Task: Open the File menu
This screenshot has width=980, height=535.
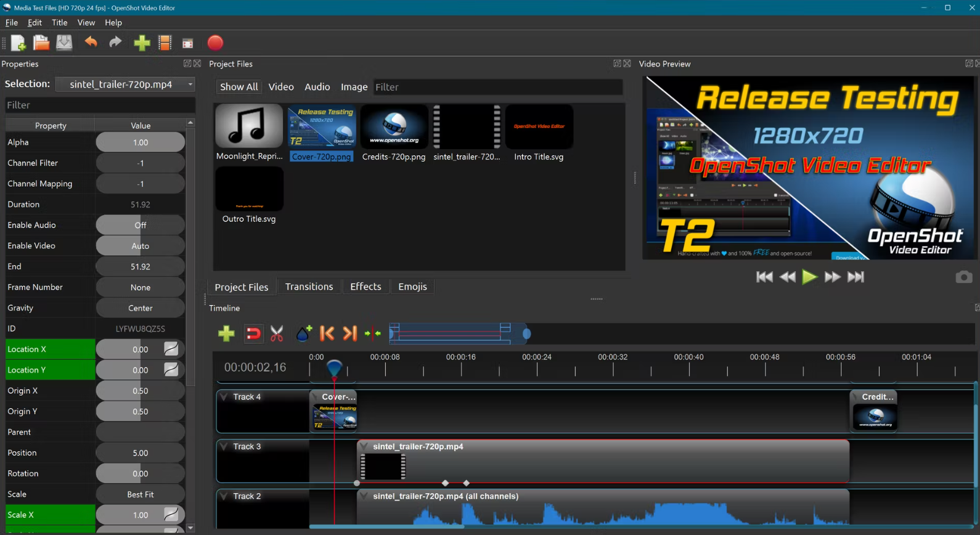Action: pyautogui.click(x=12, y=23)
